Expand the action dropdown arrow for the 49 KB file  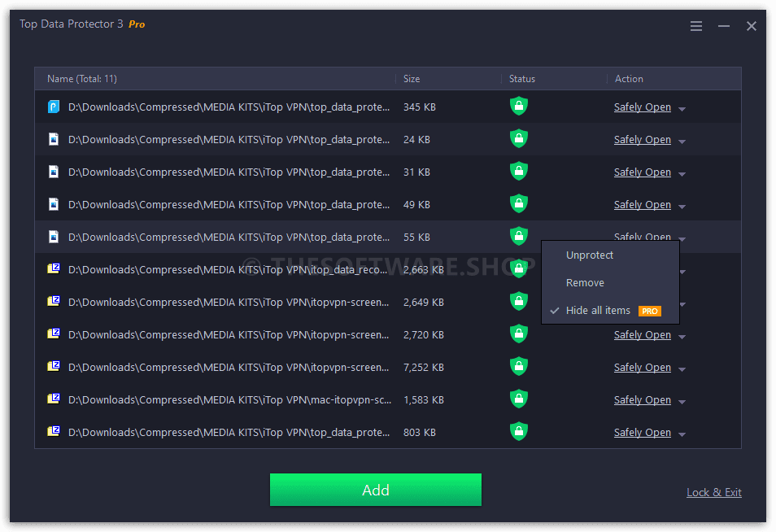682,207
